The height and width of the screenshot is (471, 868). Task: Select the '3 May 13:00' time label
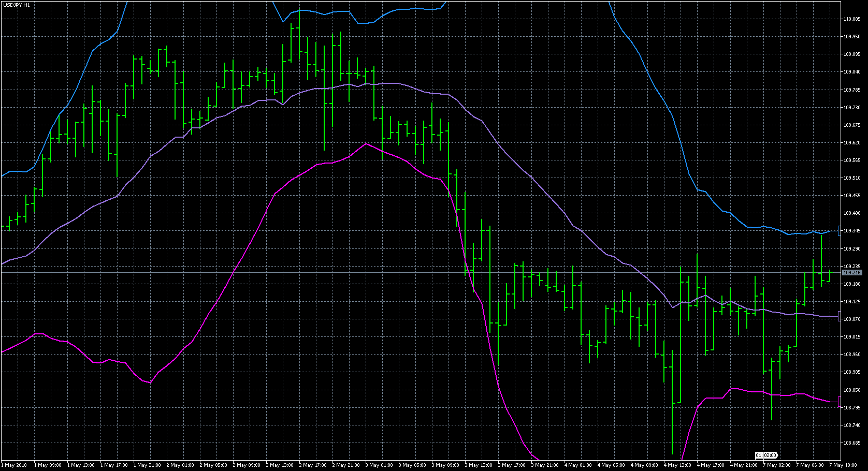click(479, 465)
